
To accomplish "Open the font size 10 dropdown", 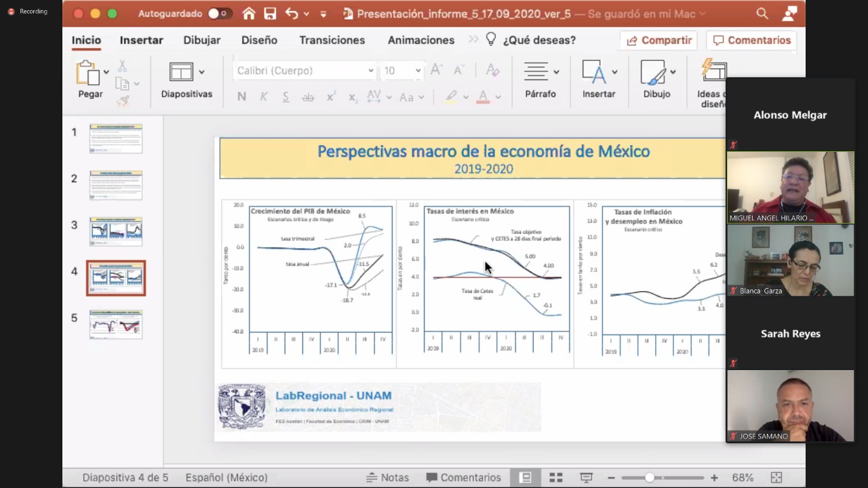I will [x=418, y=70].
